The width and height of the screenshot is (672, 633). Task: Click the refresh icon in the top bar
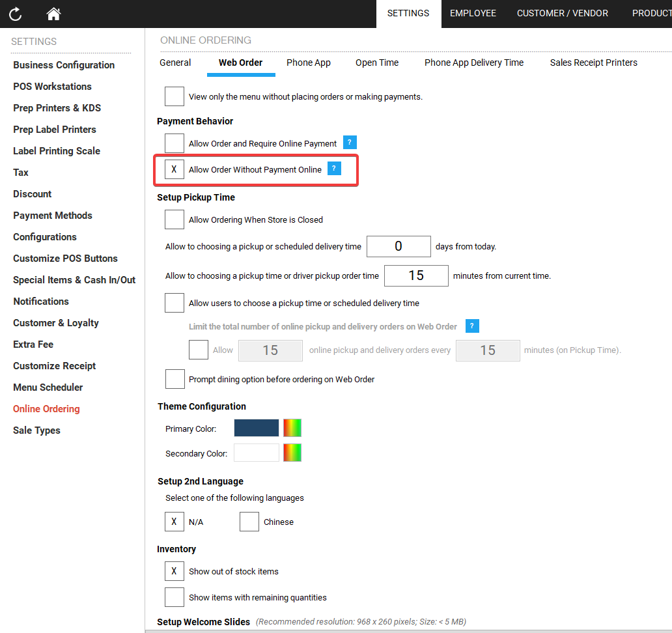[15, 14]
